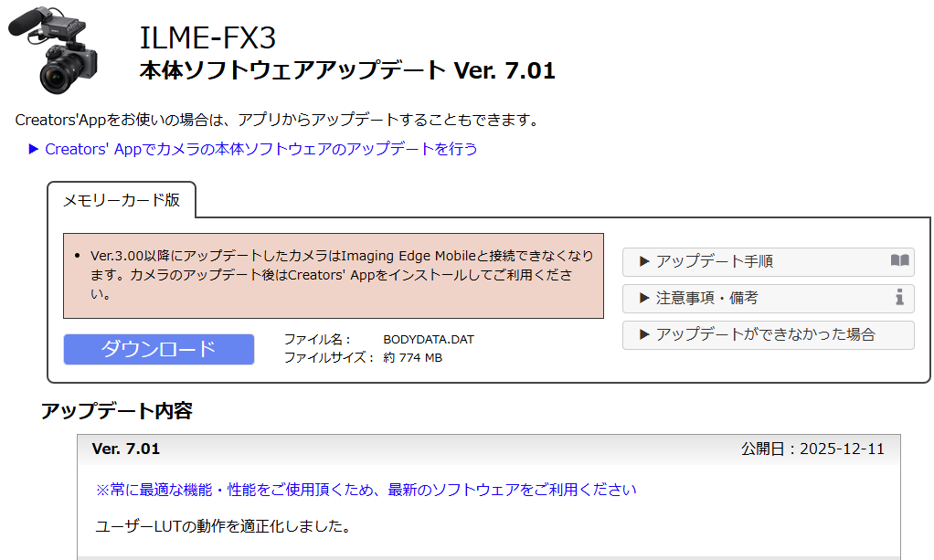
Task: Click the ファイルサイズ label
Action: click(x=329, y=358)
